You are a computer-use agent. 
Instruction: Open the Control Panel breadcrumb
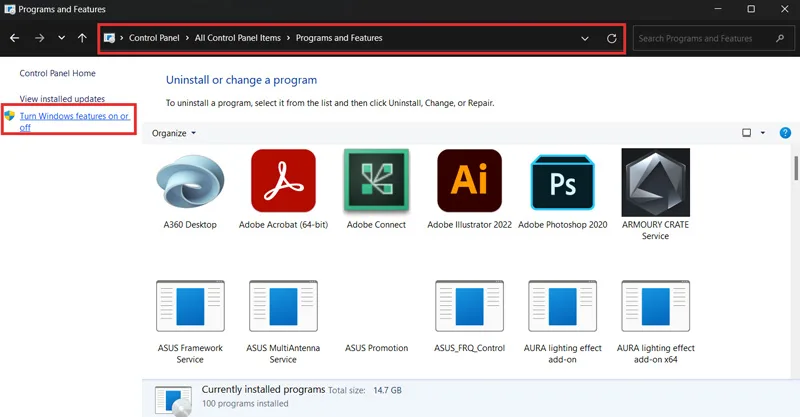pos(154,38)
